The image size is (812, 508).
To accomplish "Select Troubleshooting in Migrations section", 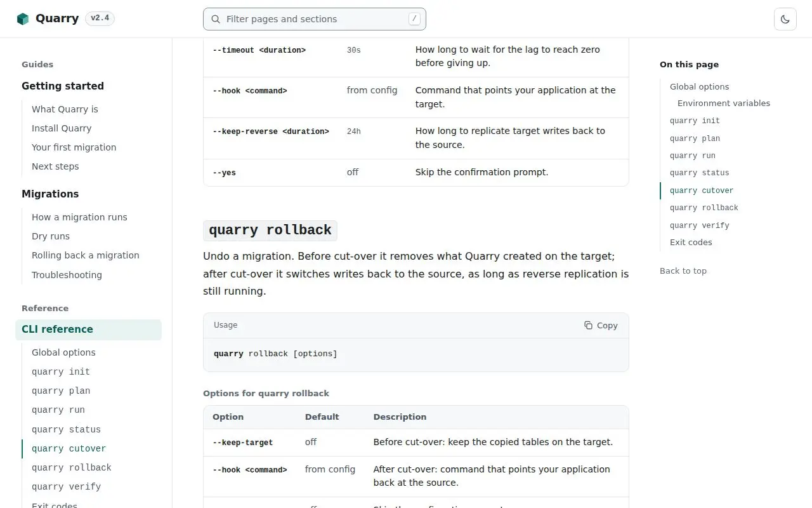I will click(67, 275).
